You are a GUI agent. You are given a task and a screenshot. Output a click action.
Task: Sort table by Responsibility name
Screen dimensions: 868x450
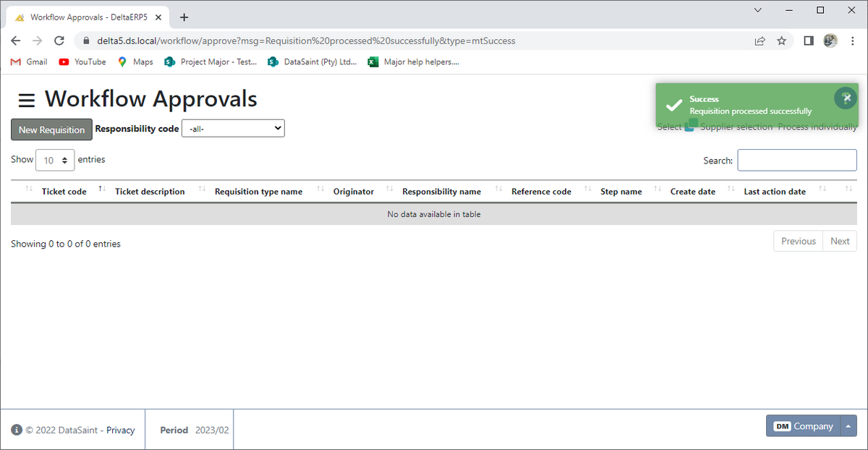(441, 192)
